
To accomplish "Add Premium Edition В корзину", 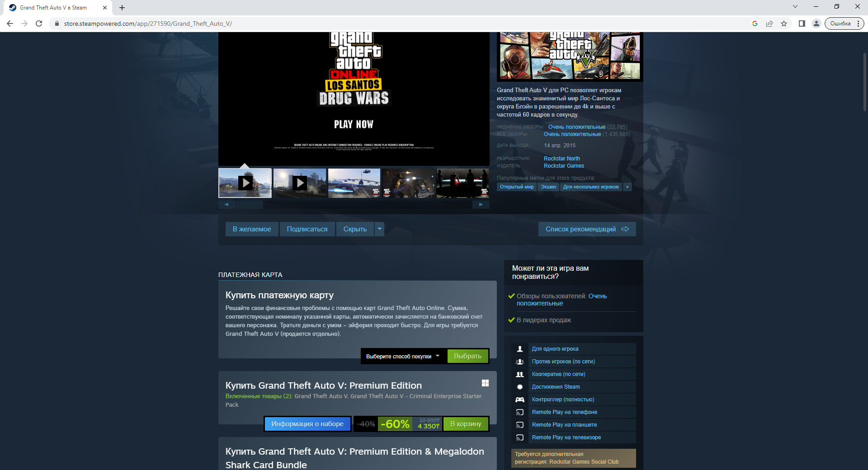I will [466, 424].
